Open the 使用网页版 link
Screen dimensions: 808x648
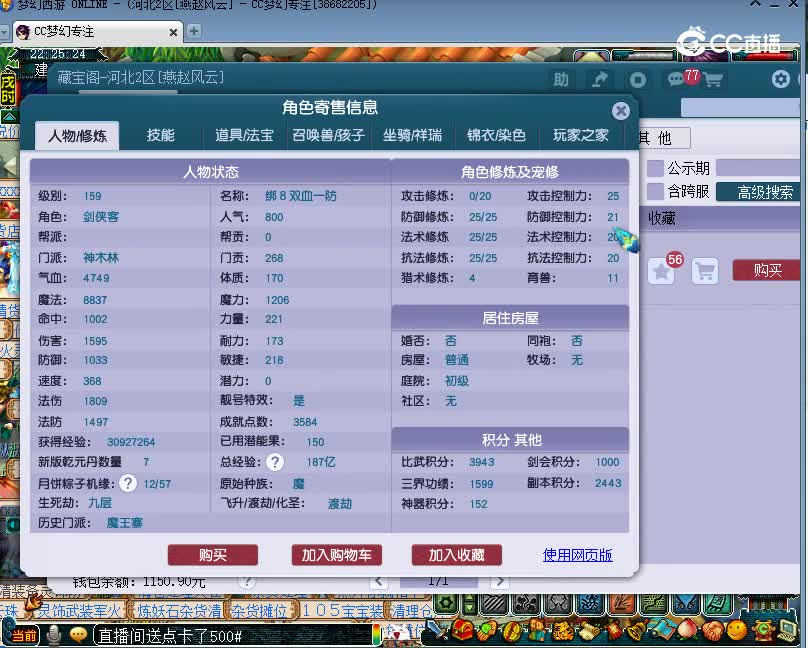(x=577, y=555)
